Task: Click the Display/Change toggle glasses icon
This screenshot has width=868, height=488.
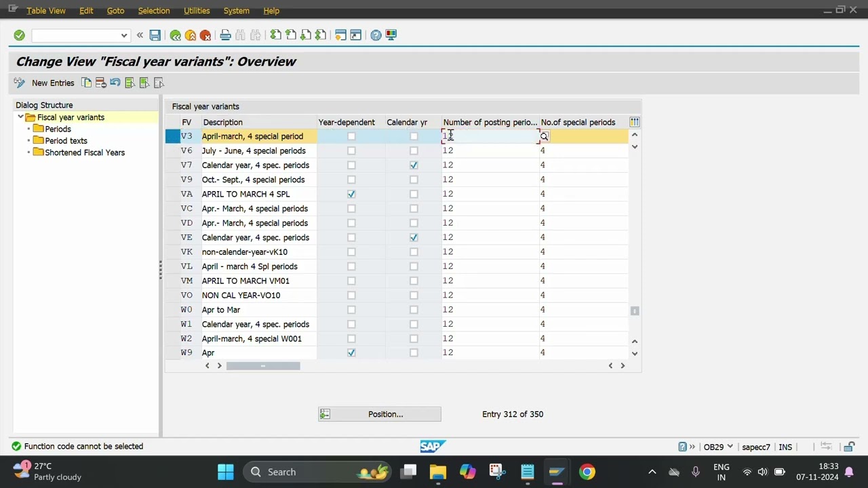Action: 19,83
